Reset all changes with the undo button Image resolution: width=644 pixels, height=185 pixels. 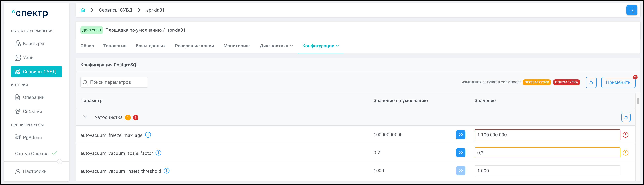point(591,82)
